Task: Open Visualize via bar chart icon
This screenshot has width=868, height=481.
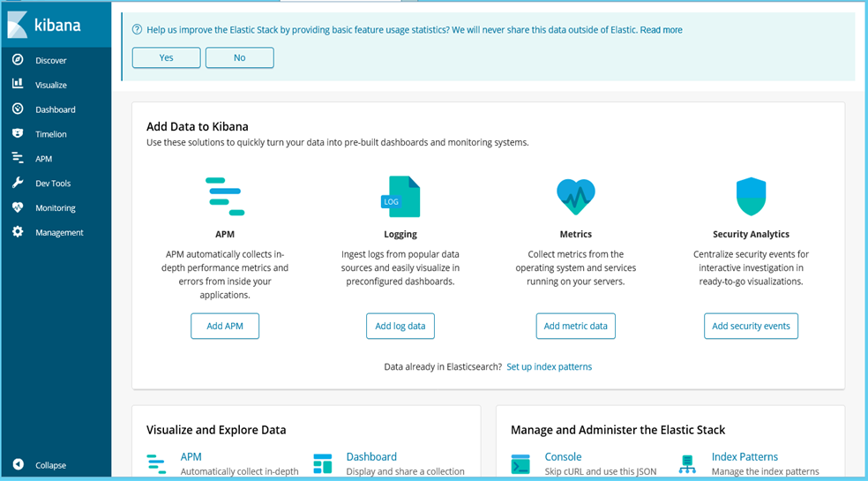Action: point(18,84)
